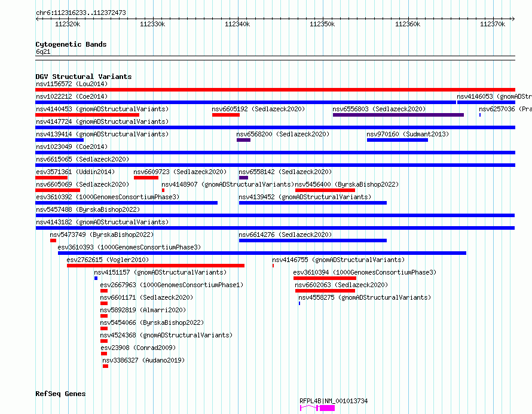Click the purple bar under nsv6568200
This screenshot has width=532, height=414.
pos(244,140)
